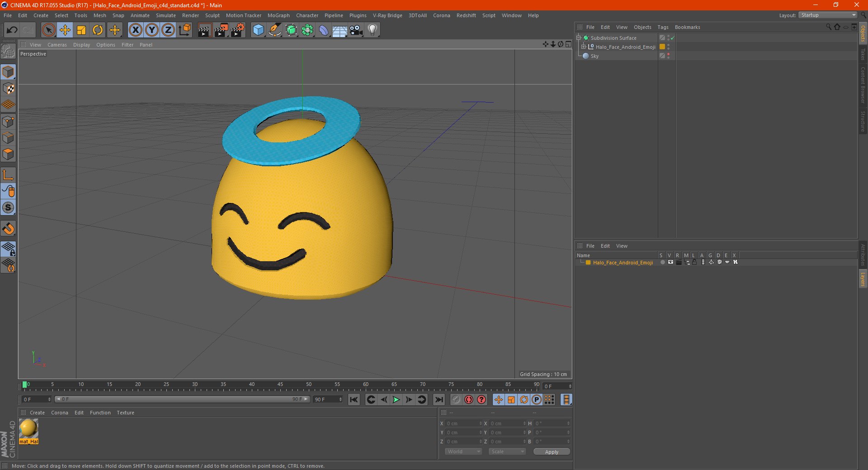The width and height of the screenshot is (868, 470).
Task: Click Halo_Face_Android_Emoji yellow layer swatch
Action: click(x=662, y=47)
